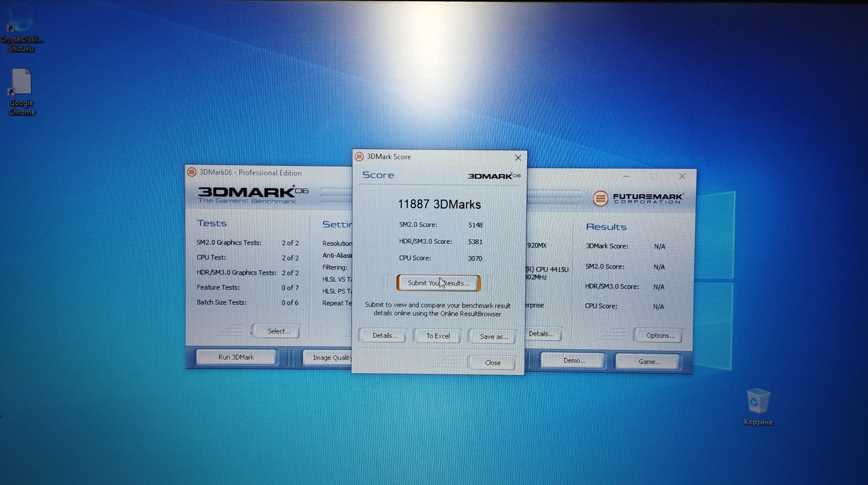Click the Game button
868x485 pixels.
pos(648,361)
